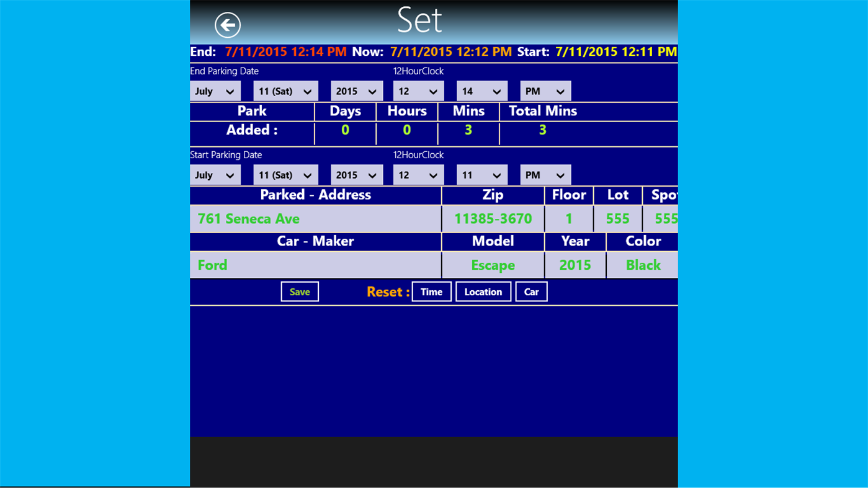
Task: Open the Start Parking year dropdown showing 2015
Action: tap(356, 174)
